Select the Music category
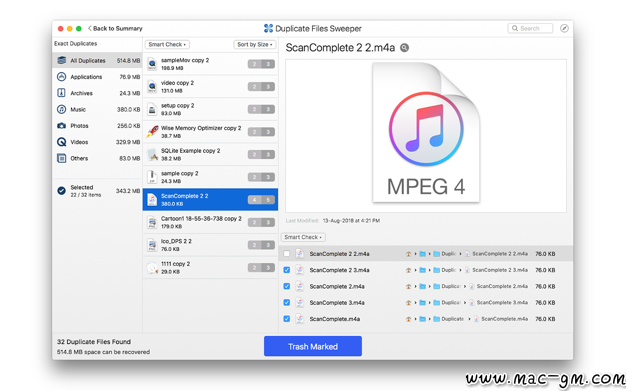626x391 pixels. pos(97,109)
